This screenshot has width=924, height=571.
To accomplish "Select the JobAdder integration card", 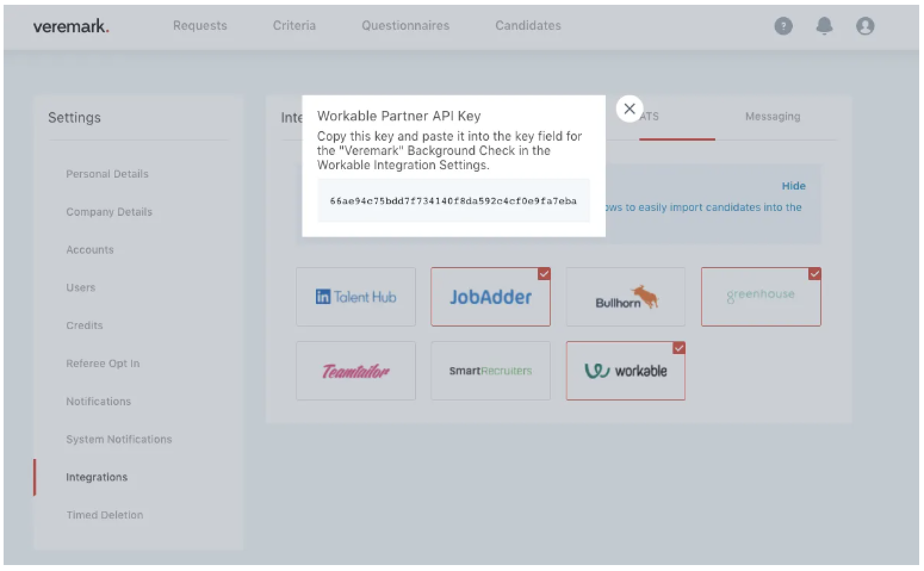I will 491,297.
